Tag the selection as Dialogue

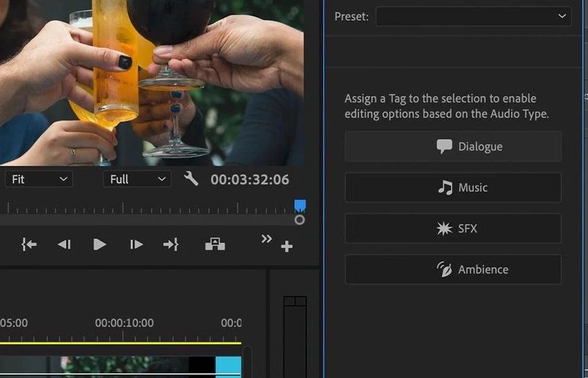coord(453,147)
